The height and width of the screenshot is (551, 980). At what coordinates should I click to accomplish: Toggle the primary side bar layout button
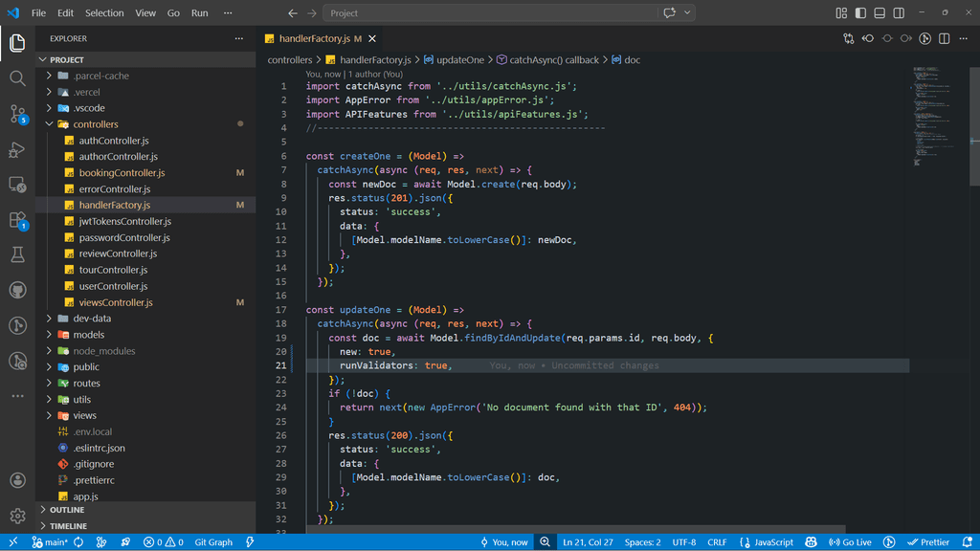860,13
